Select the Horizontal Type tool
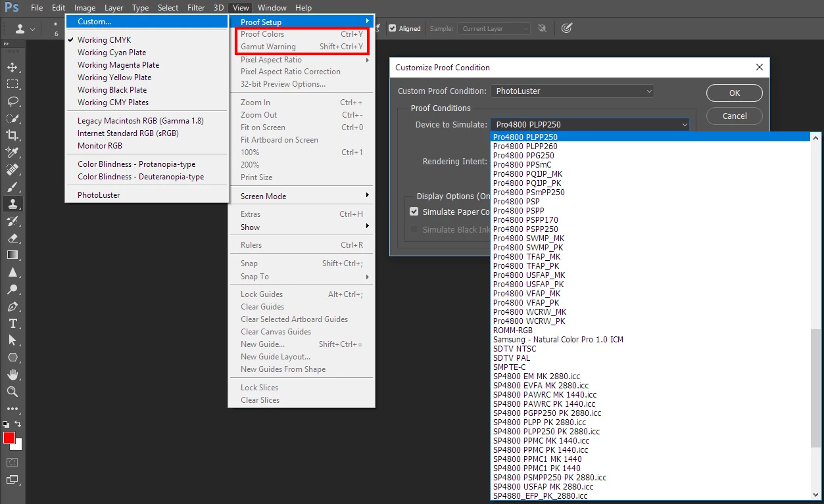The width and height of the screenshot is (824, 504). [12, 323]
